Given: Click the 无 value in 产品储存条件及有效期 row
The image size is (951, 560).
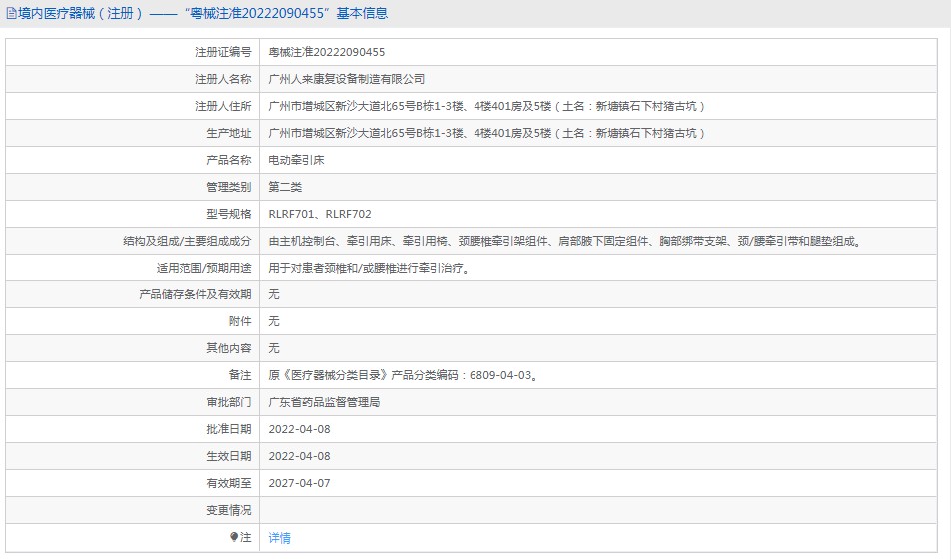Looking at the screenshot, I should 274,294.
